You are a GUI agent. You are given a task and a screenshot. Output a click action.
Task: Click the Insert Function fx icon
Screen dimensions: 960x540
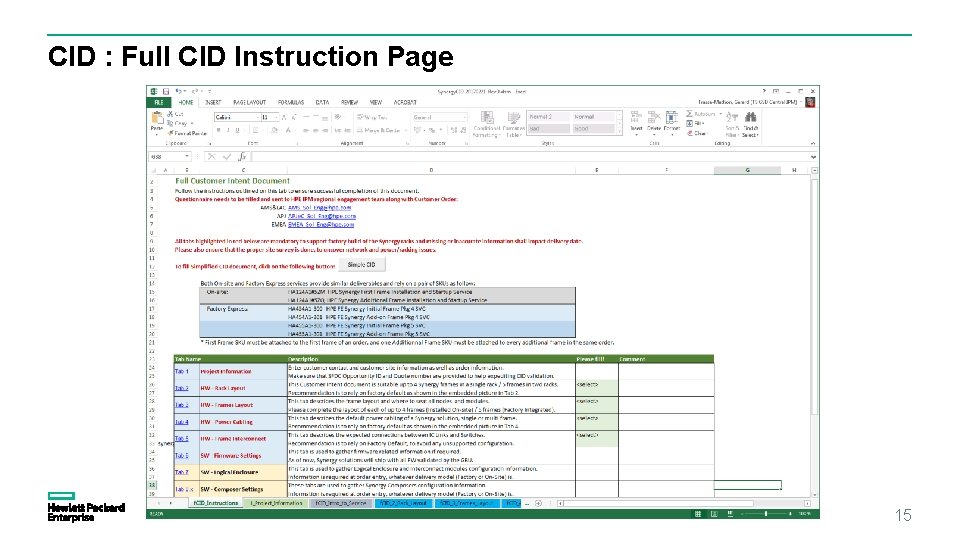tap(242, 157)
